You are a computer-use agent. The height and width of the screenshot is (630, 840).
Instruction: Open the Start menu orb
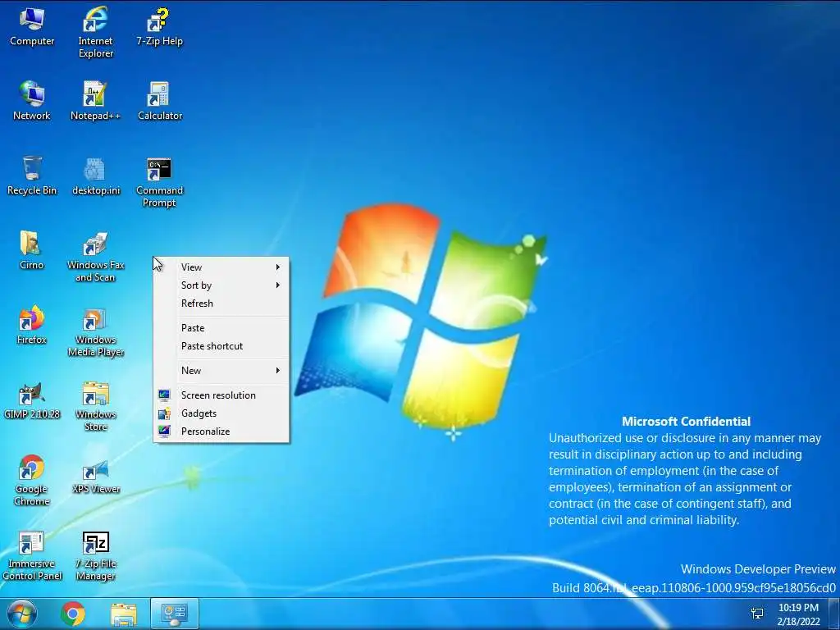click(x=22, y=614)
